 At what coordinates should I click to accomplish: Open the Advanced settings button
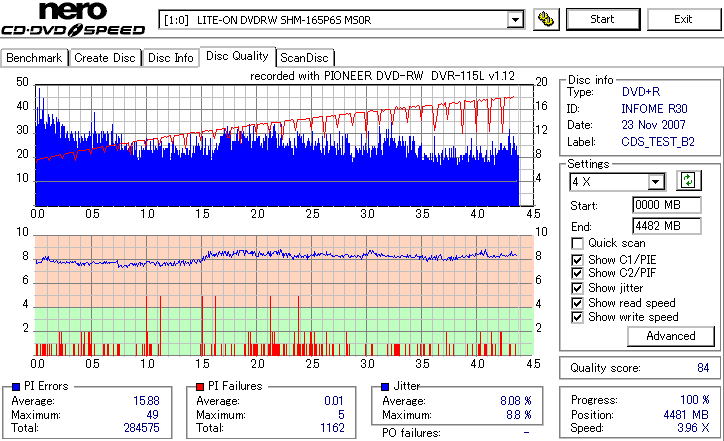coord(671,336)
